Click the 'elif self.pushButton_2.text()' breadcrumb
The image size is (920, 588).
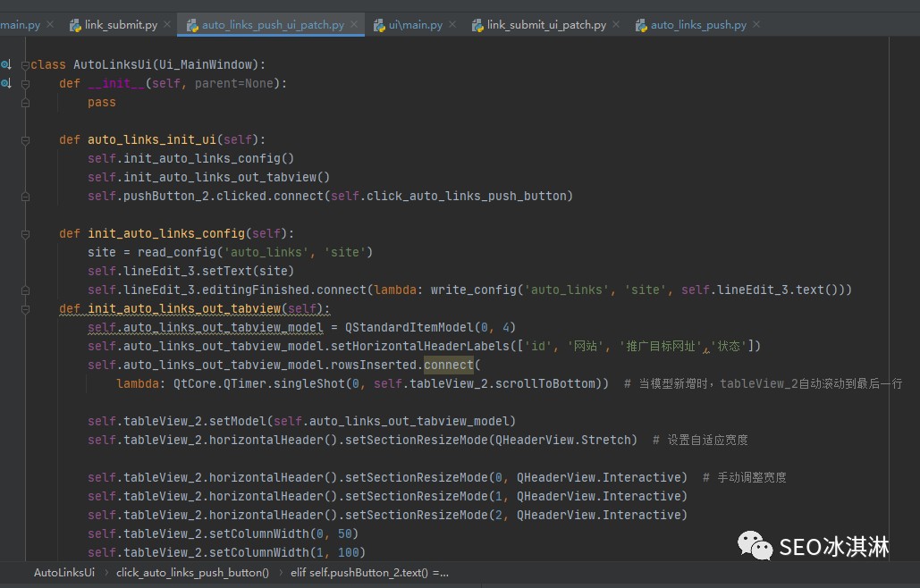369,573
